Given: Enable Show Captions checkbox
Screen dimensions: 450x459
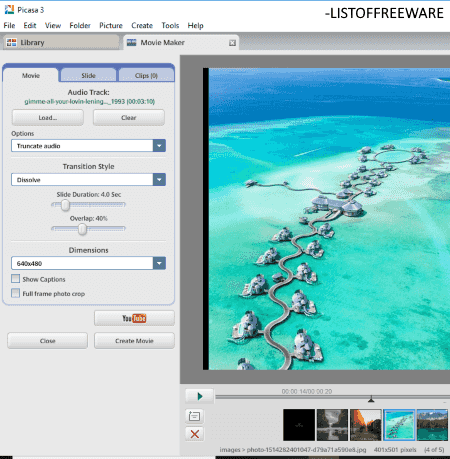Looking at the screenshot, I should click(x=15, y=279).
